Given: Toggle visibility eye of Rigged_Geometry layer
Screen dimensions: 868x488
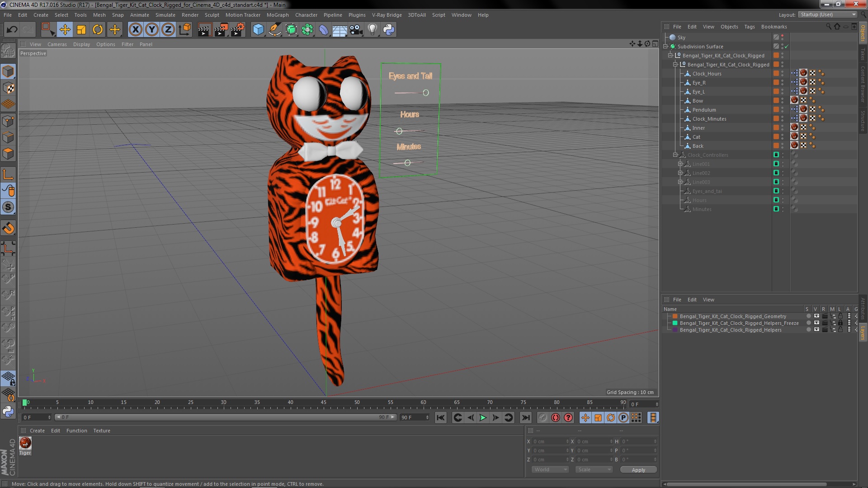Looking at the screenshot, I should [816, 316].
